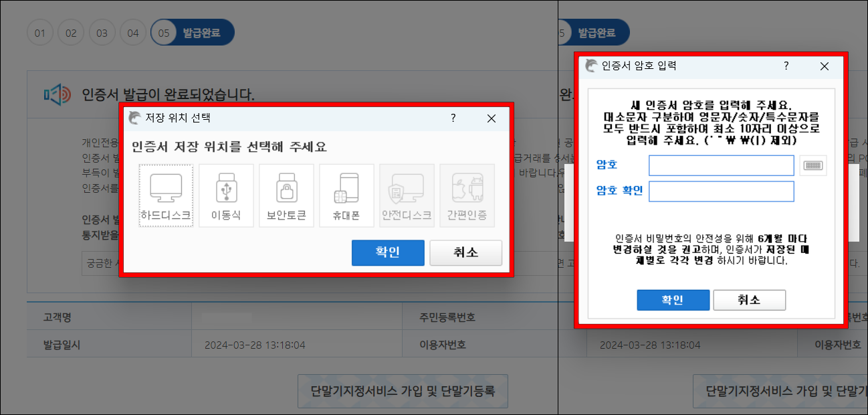Select the 휴대폰 mobile storage icon

click(x=346, y=195)
